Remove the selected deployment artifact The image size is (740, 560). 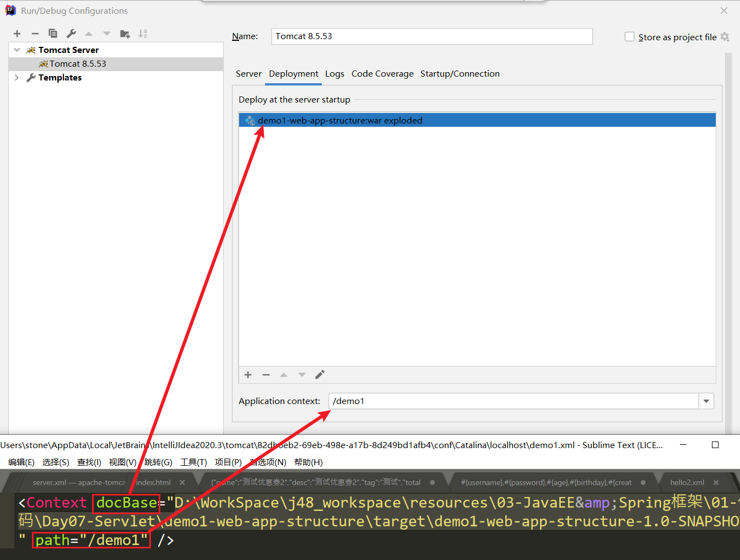click(x=266, y=375)
